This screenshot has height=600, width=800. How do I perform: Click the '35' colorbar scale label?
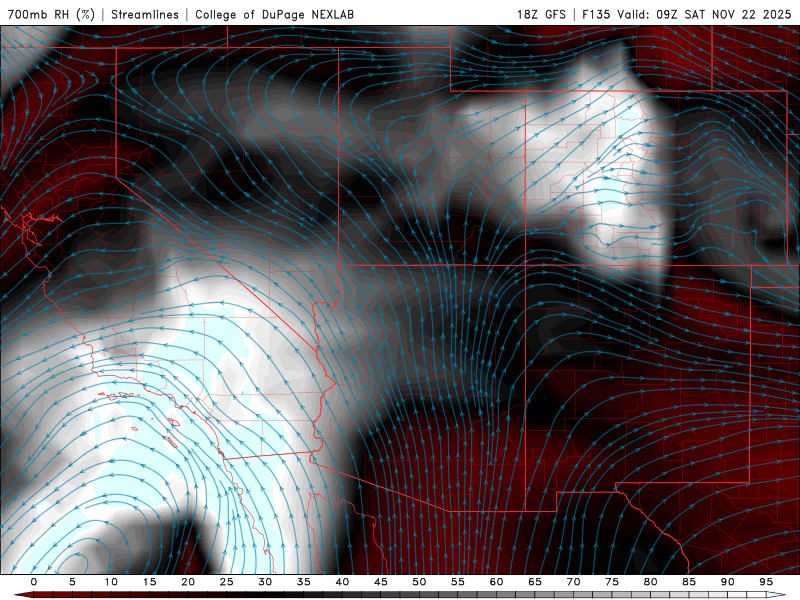pos(303,582)
